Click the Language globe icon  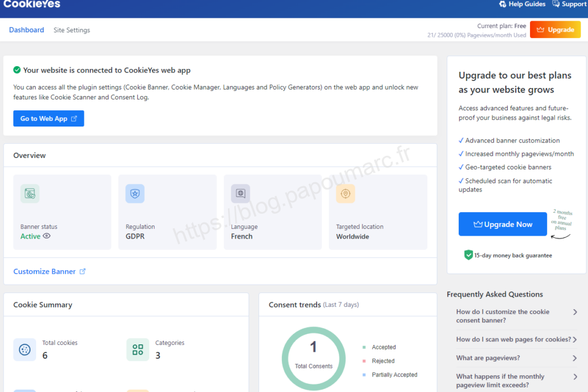[x=240, y=194]
